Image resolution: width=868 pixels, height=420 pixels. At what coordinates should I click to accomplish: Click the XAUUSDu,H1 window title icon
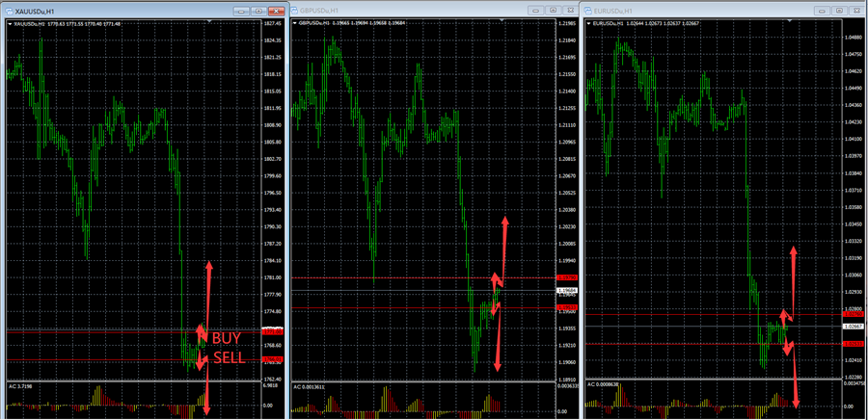point(9,9)
